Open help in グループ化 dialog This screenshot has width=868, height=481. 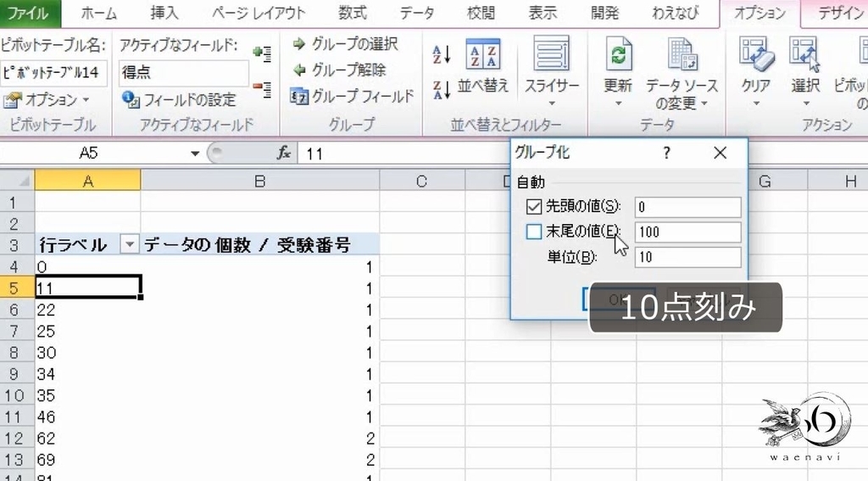point(666,153)
